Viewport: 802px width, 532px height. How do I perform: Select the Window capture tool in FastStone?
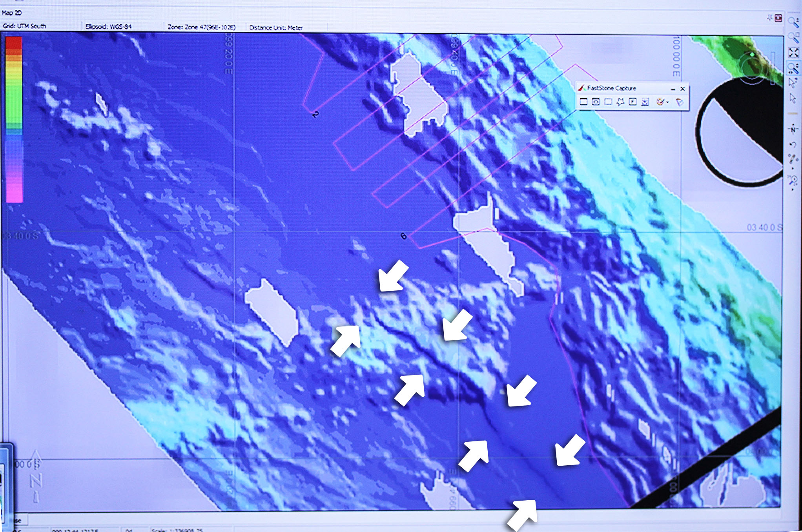pos(596,101)
